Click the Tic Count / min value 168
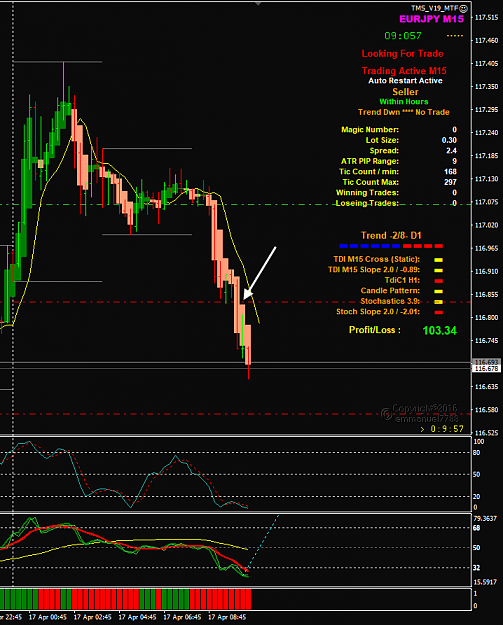 450,172
